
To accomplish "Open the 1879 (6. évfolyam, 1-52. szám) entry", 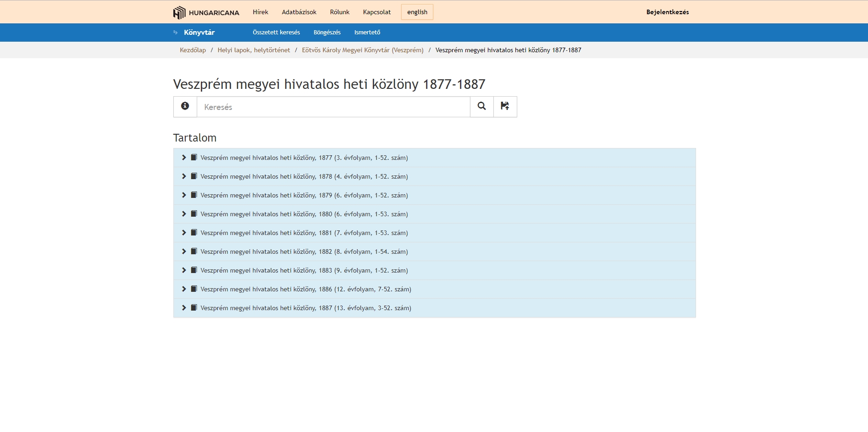I will point(304,195).
